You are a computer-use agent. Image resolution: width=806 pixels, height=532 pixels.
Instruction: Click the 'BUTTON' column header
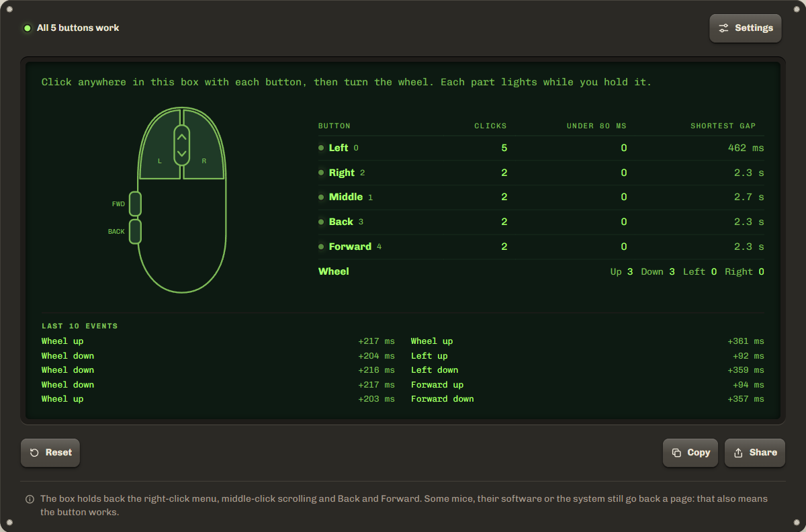[334, 126]
